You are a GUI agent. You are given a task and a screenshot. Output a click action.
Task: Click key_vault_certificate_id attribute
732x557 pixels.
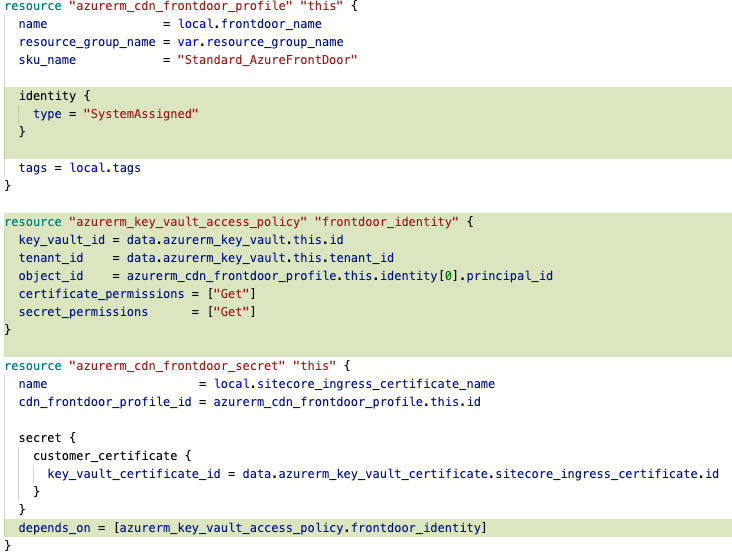pyautogui.click(x=134, y=474)
